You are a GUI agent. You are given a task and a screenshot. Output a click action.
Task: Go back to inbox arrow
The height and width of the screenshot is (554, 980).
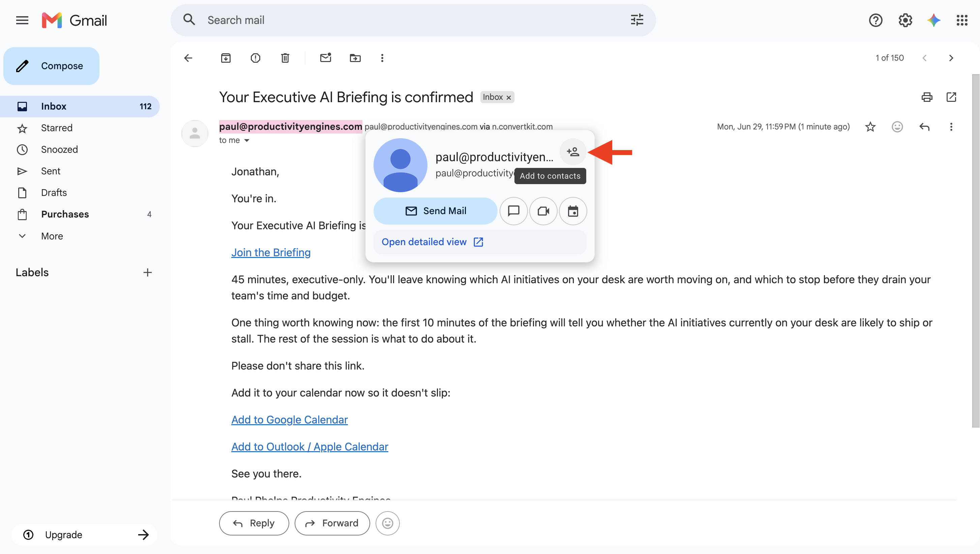(x=188, y=58)
